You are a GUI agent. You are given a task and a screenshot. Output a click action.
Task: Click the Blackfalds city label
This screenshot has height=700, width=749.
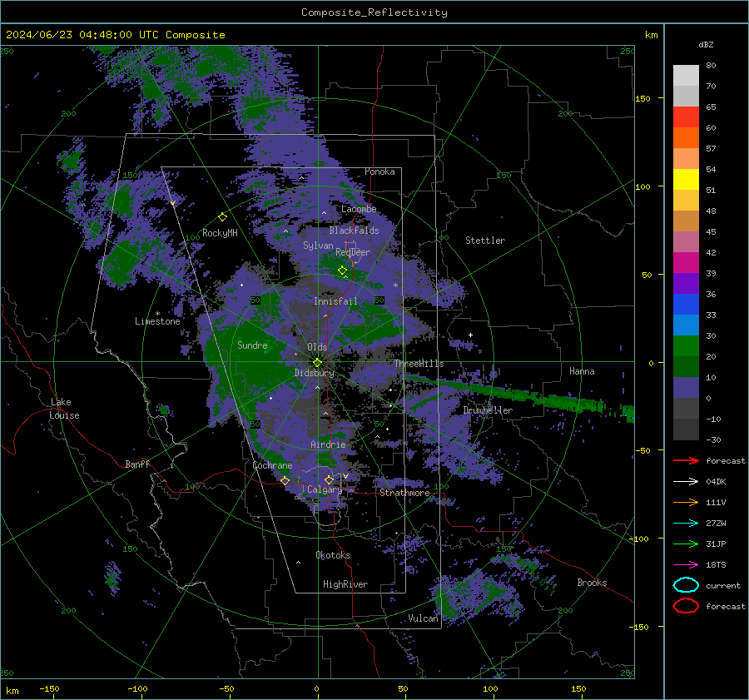pyautogui.click(x=354, y=231)
